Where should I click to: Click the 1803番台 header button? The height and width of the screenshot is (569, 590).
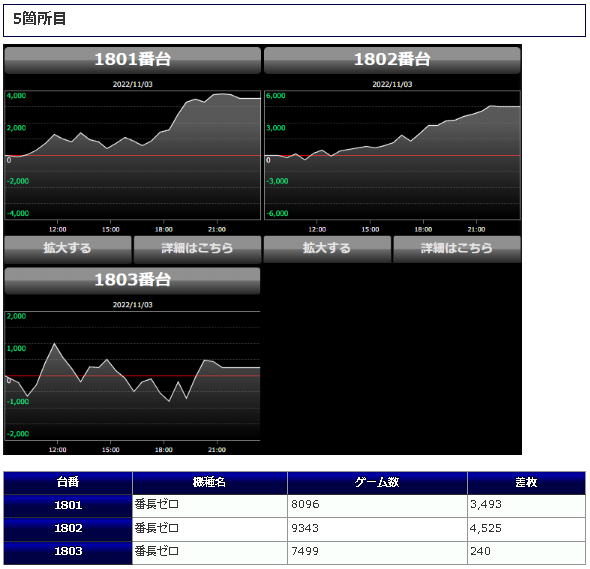(132, 280)
